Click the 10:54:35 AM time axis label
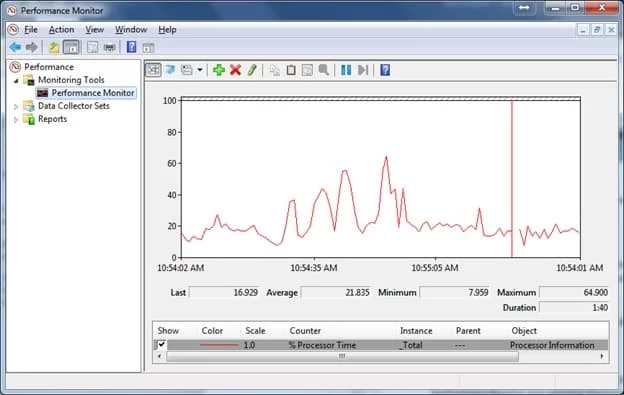Screen dimensions: 624x395 314,268
